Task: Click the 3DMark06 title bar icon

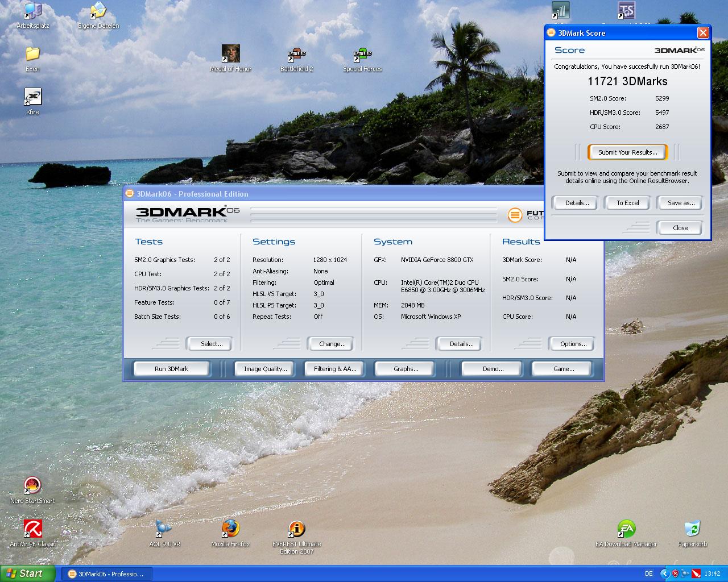Action: point(130,194)
